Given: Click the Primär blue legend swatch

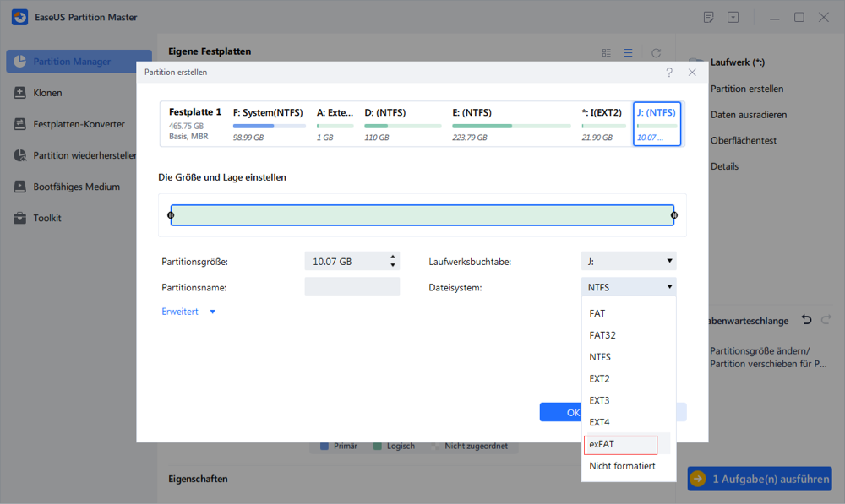Looking at the screenshot, I should (x=324, y=447).
